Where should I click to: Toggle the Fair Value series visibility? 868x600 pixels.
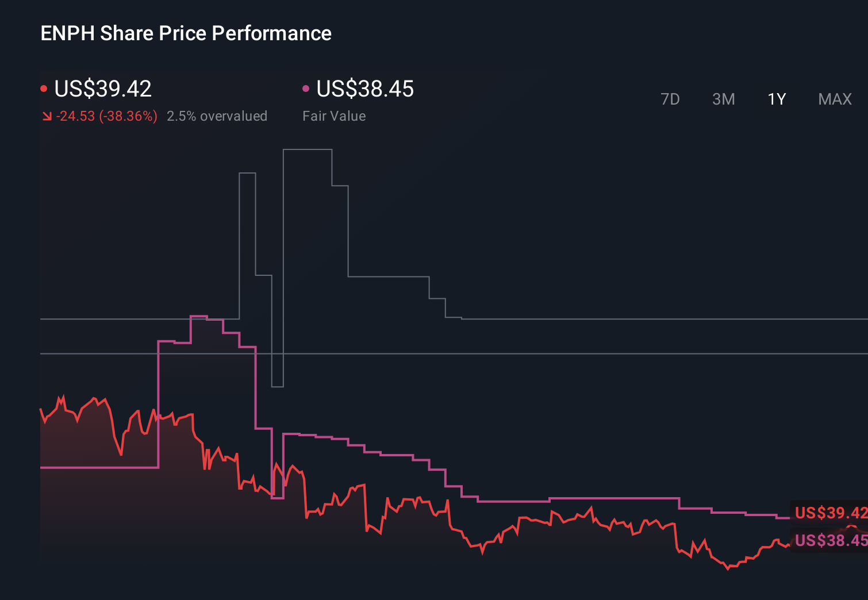(366, 89)
